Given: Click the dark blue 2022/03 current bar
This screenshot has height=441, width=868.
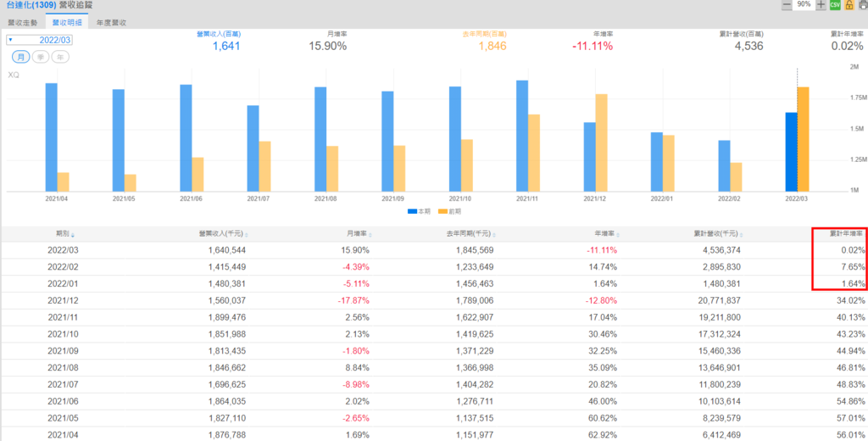Looking at the screenshot, I should [x=791, y=152].
